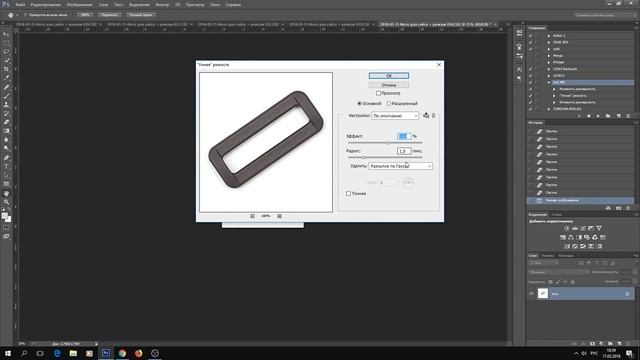Screen dimensions: 640x360
Task: Click OK in the smart sharpen dialog
Action: (x=389, y=76)
